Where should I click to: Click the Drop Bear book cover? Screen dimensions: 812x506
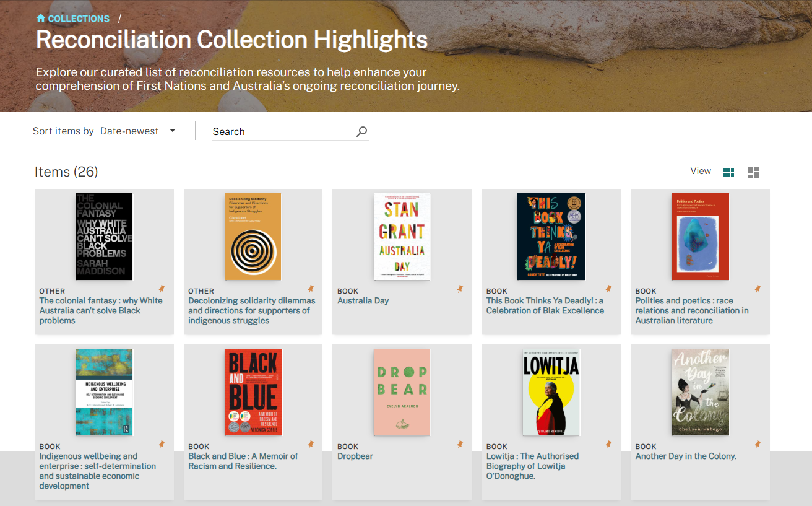pos(402,392)
